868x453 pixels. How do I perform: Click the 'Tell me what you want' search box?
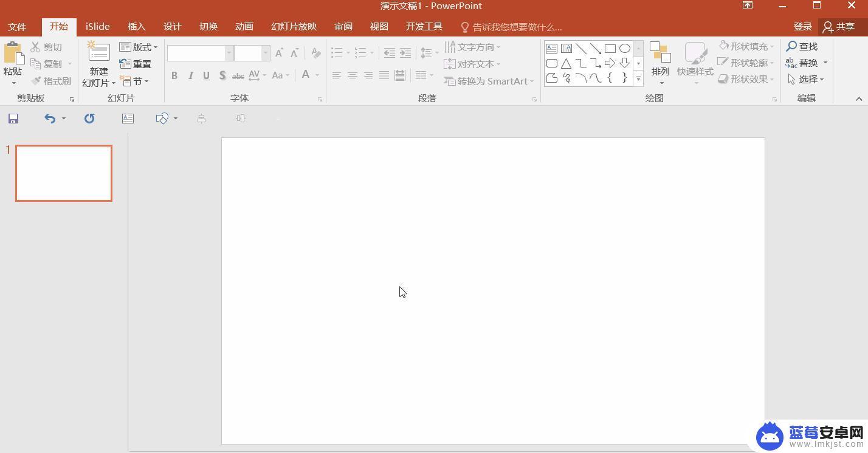click(x=511, y=27)
